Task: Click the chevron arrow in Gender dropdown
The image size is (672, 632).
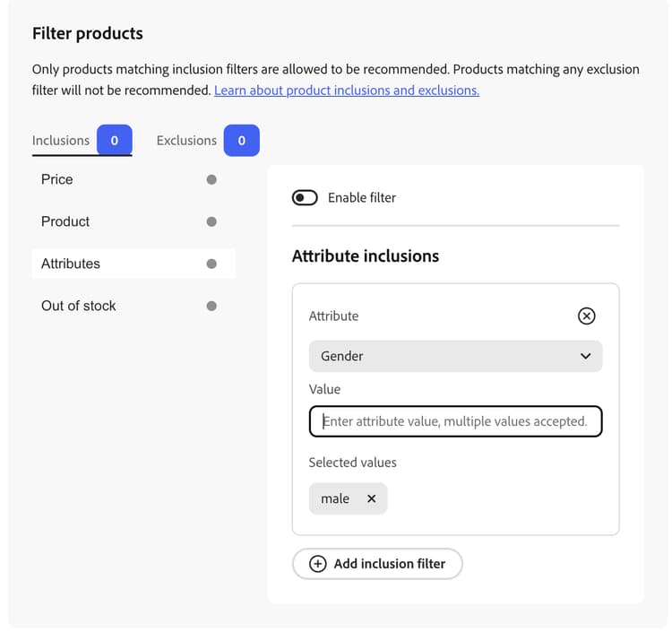Action: point(585,356)
